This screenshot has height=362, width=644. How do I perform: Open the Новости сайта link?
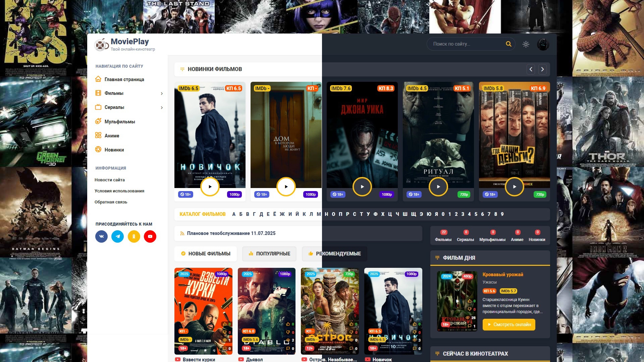point(110,180)
